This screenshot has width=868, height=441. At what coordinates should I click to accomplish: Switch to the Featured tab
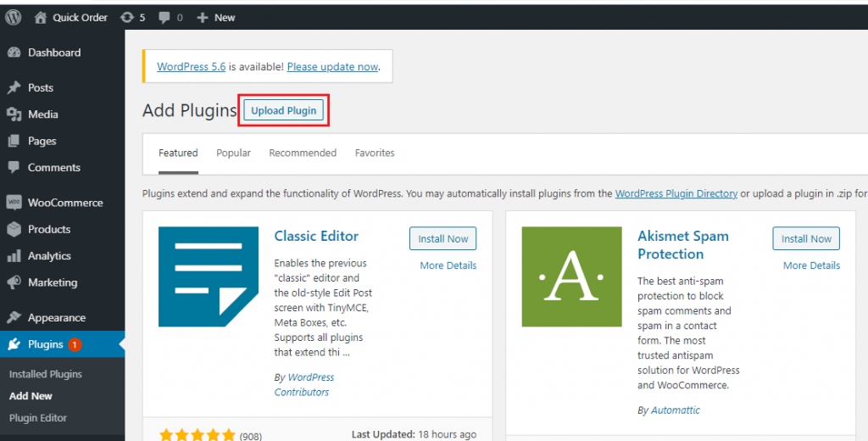click(178, 153)
